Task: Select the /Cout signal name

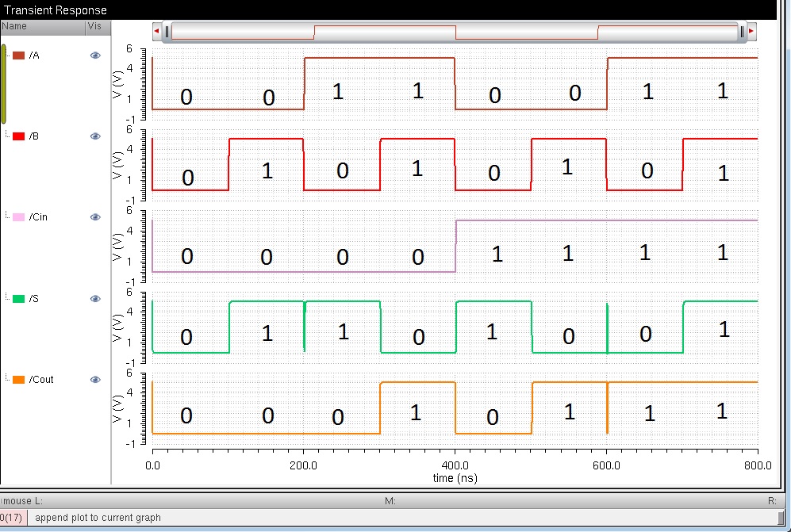Action: [x=41, y=380]
